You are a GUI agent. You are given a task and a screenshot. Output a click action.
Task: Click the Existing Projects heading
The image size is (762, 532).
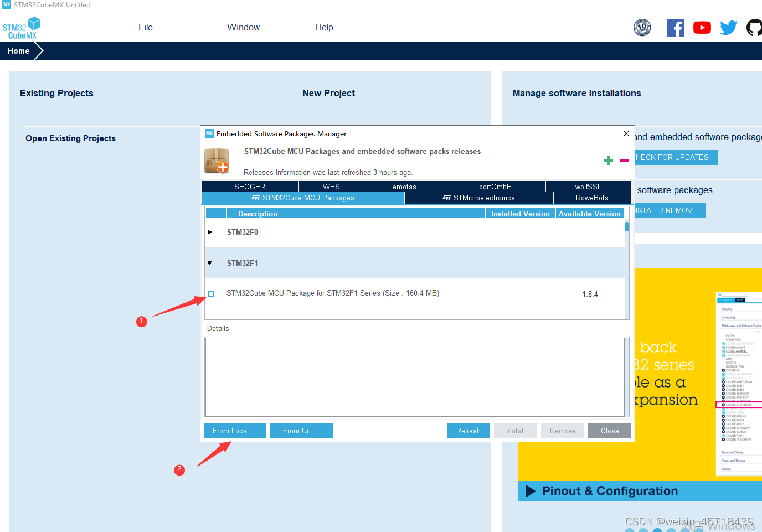[x=56, y=93]
